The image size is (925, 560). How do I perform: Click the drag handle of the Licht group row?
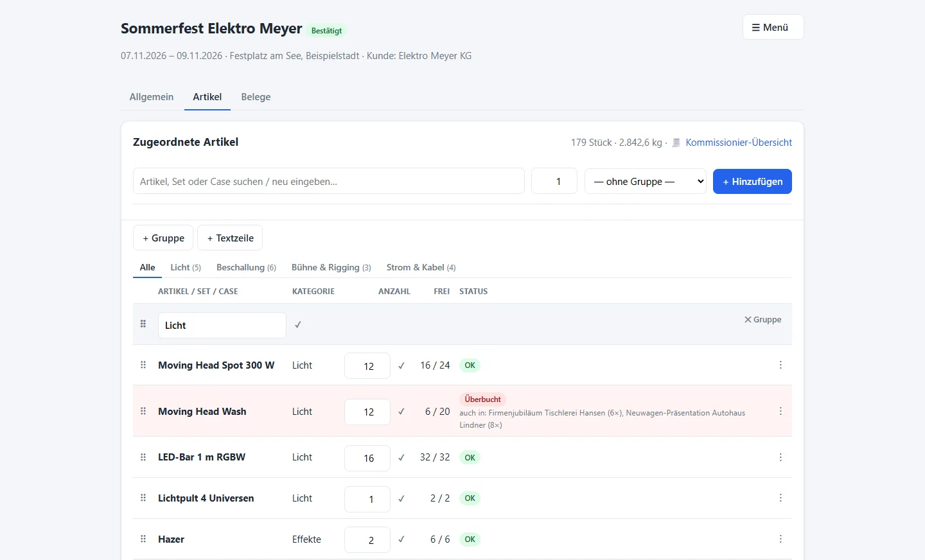coord(143,324)
